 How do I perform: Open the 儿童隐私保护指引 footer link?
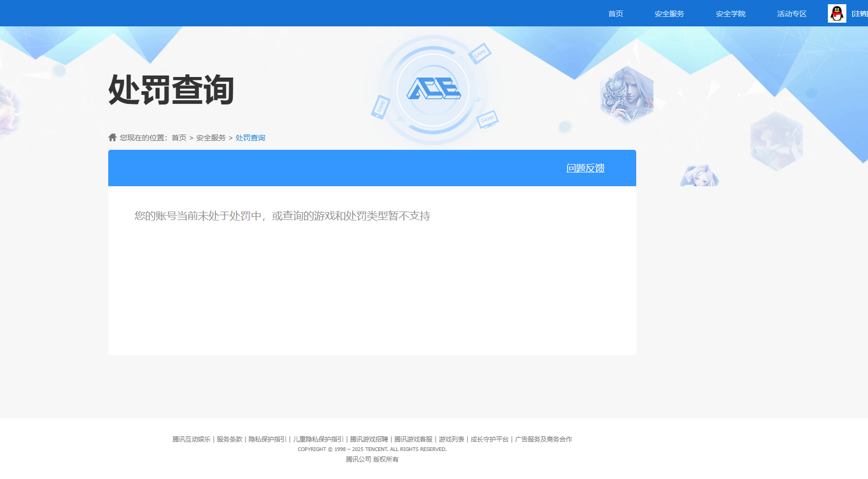(317, 439)
